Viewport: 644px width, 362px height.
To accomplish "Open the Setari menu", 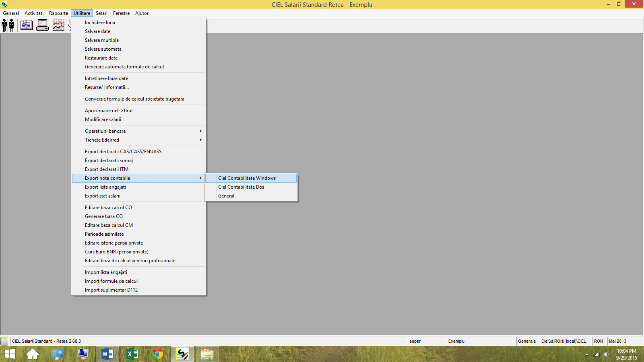I will [x=101, y=13].
